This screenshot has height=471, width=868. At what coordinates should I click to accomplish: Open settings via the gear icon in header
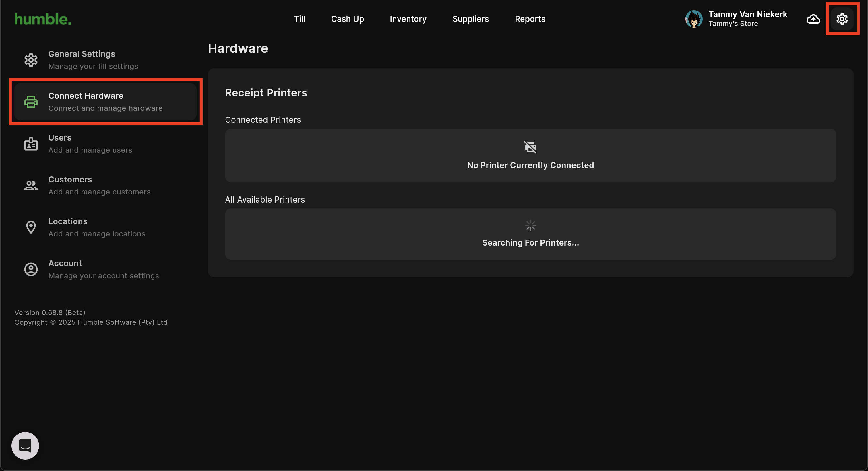(x=842, y=19)
